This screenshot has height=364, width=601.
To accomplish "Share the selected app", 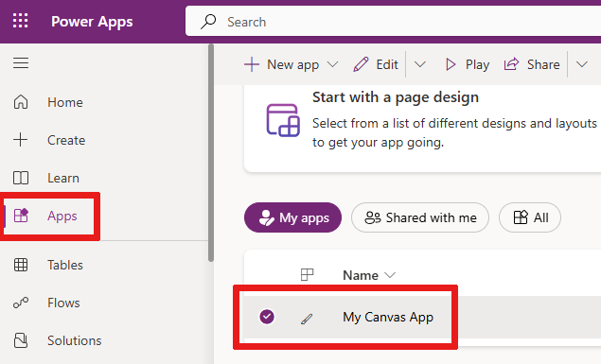I will click(x=532, y=64).
